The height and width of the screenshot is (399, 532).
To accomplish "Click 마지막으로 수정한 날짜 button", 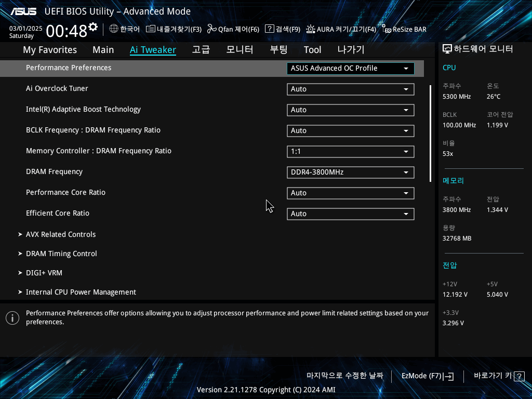I will point(345,376).
